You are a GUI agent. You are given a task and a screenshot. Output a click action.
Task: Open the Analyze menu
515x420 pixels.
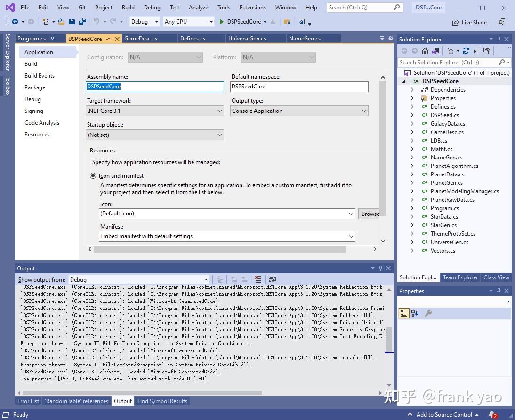[x=198, y=7]
